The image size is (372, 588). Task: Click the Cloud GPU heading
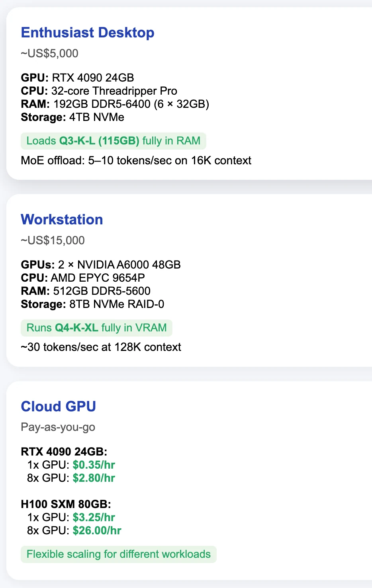59,407
